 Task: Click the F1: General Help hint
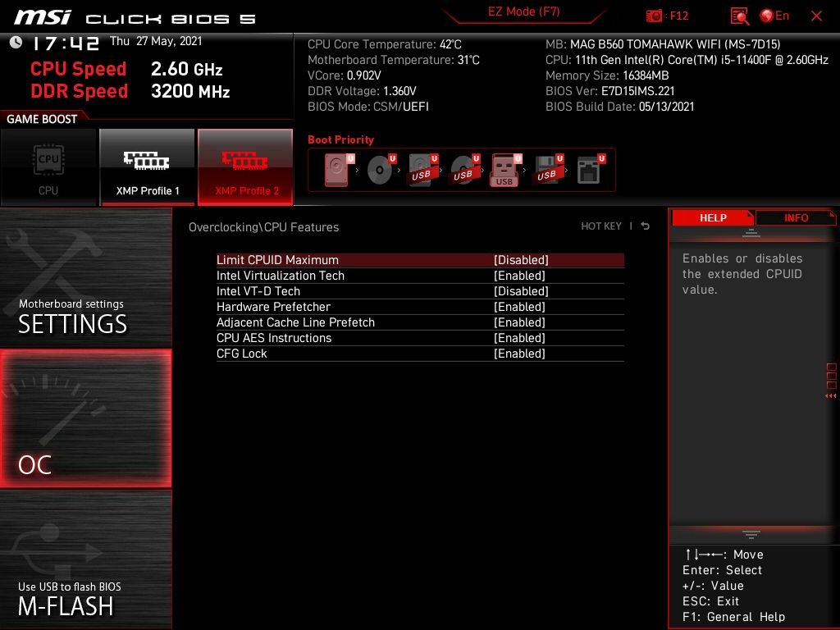(733, 617)
